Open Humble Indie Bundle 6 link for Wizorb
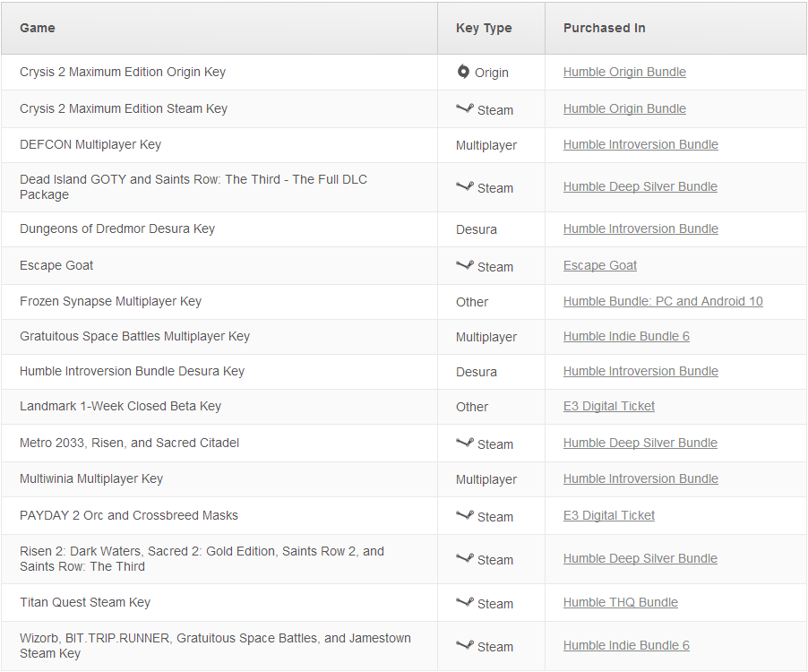 (x=626, y=645)
